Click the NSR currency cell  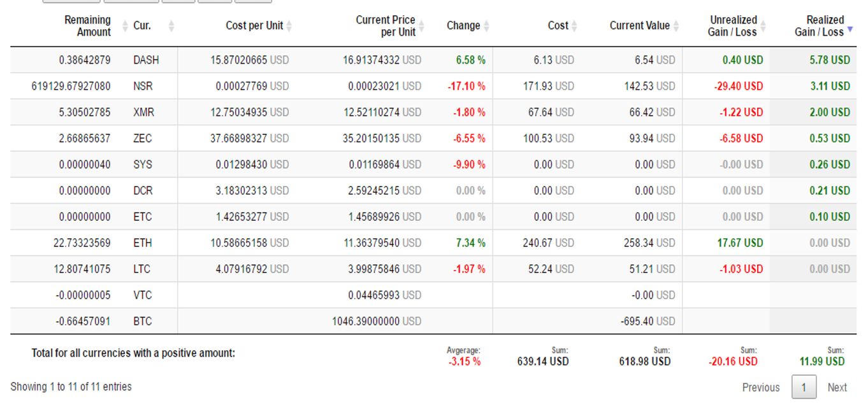click(x=143, y=86)
